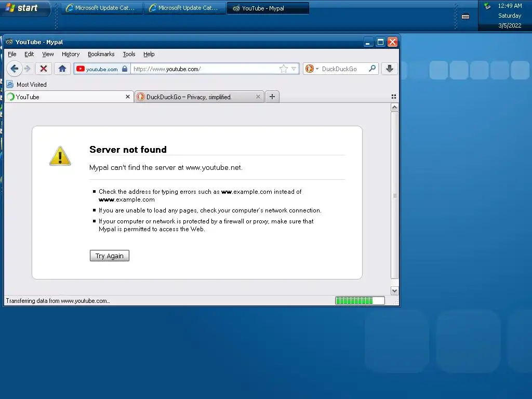Click the scrollbar down arrow
This screenshot has height=399, width=532.
coord(394,291)
